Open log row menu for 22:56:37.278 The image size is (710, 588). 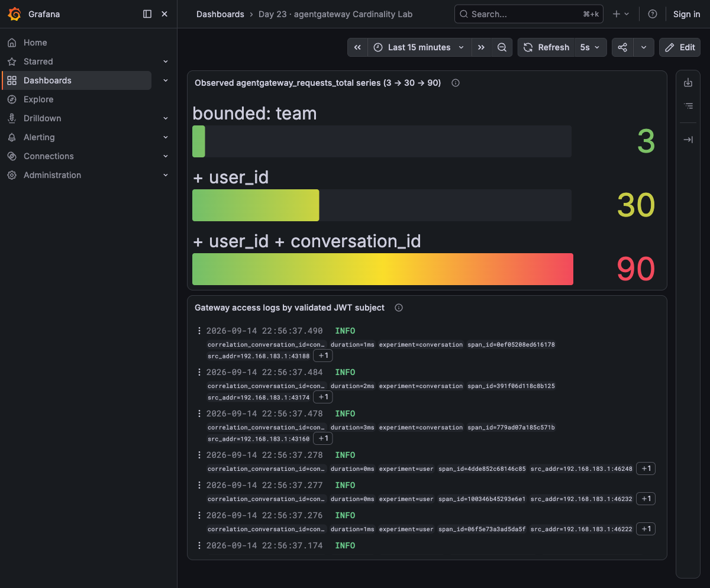(x=199, y=455)
